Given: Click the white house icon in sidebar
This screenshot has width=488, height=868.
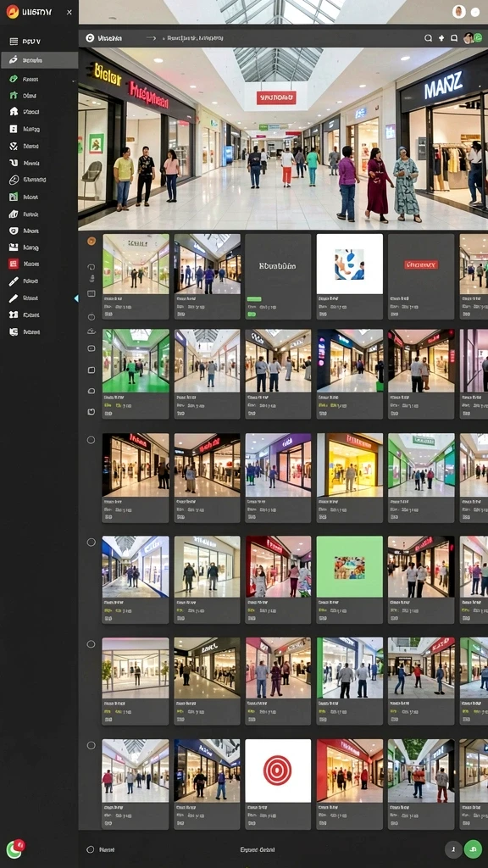Looking at the screenshot, I should pos(14,111).
